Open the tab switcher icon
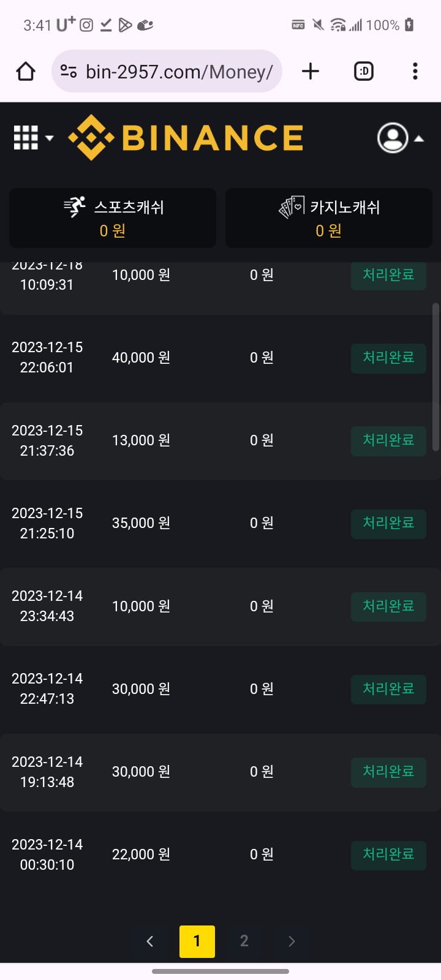Screen dimensions: 441x980 coord(364,72)
